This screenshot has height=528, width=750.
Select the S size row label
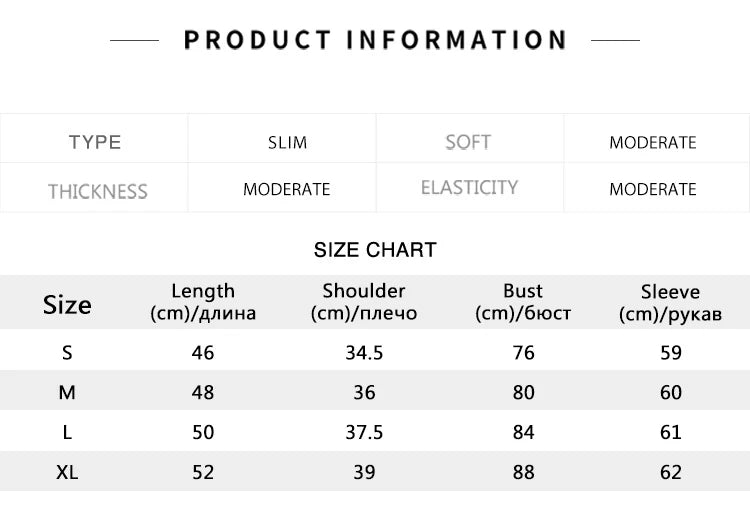coord(67,352)
